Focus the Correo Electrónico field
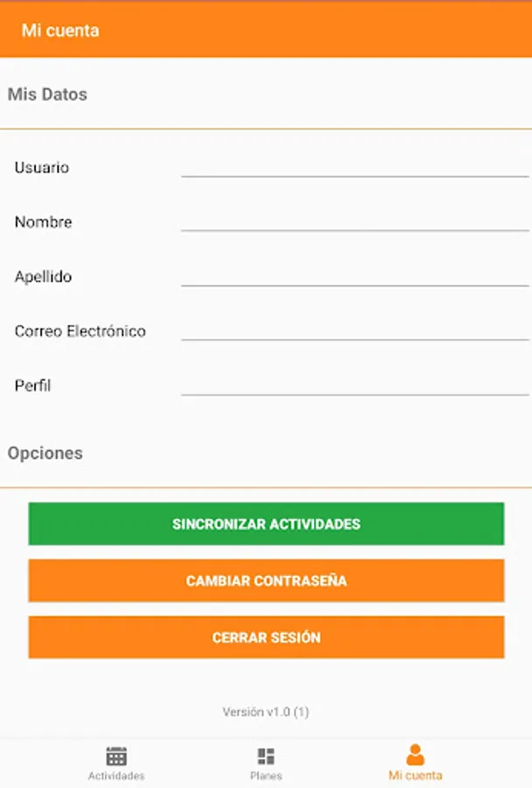Viewport: 532px width, 788px height. click(354, 328)
